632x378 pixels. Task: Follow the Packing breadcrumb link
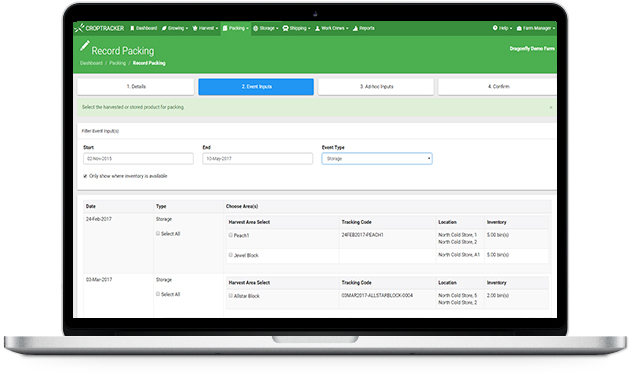(117, 63)
